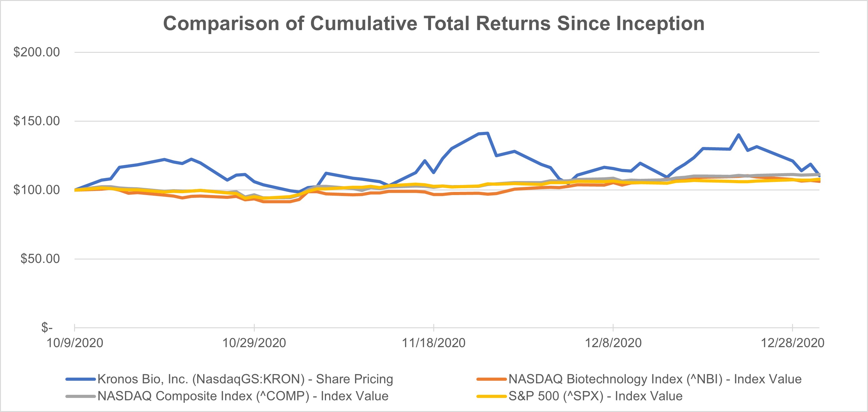Click the orange NASDAQ Biotechnology legend swatch
This screenshot has width=868, height=412.
pos(492,379)
